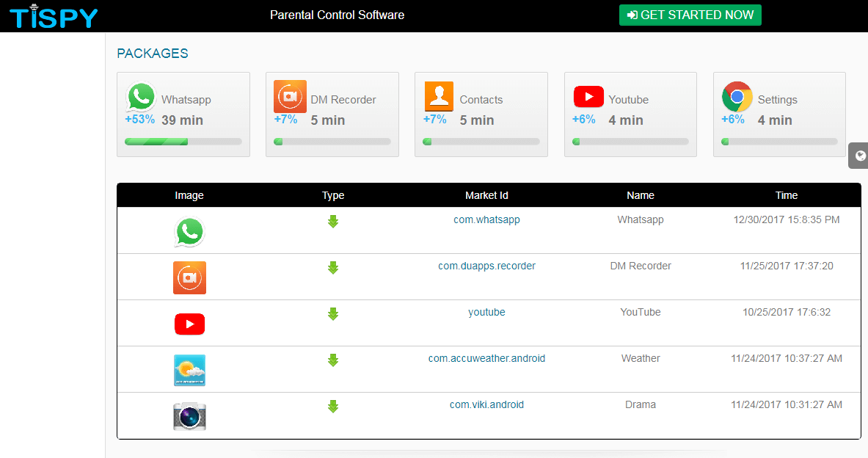
Task: Open the globe side tab at right edge
Action: [858, 156]
